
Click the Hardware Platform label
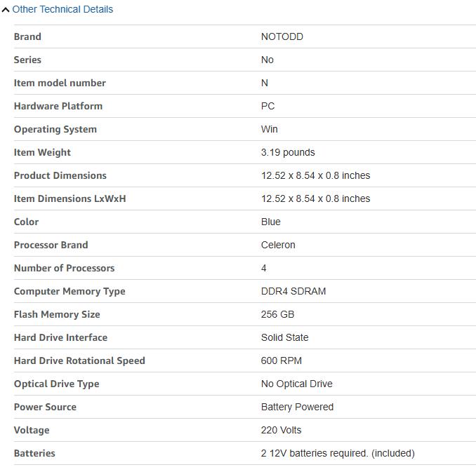click(x=58, y=106)
